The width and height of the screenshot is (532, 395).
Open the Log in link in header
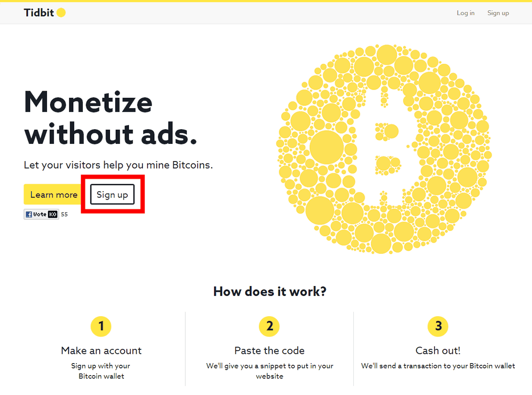[x=465, y=13]
